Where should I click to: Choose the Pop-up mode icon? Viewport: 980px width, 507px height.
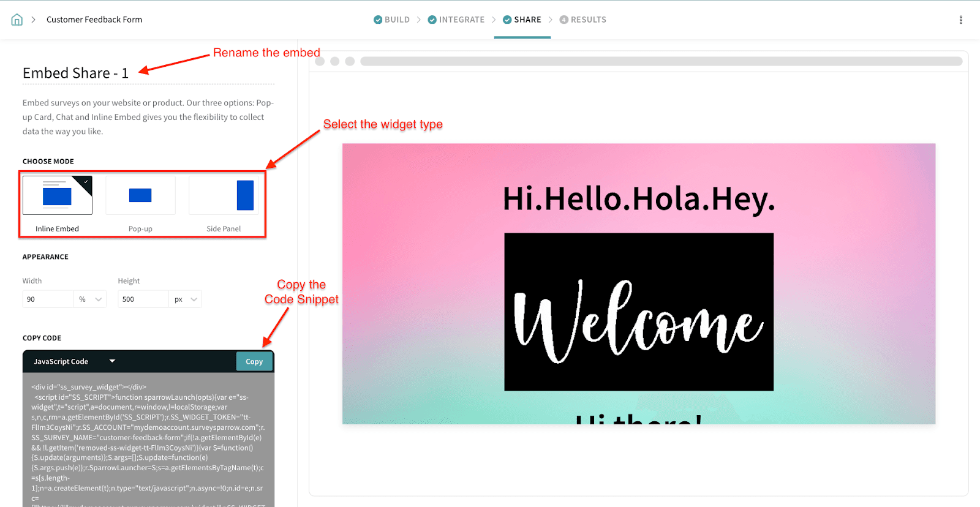point(140,195)
